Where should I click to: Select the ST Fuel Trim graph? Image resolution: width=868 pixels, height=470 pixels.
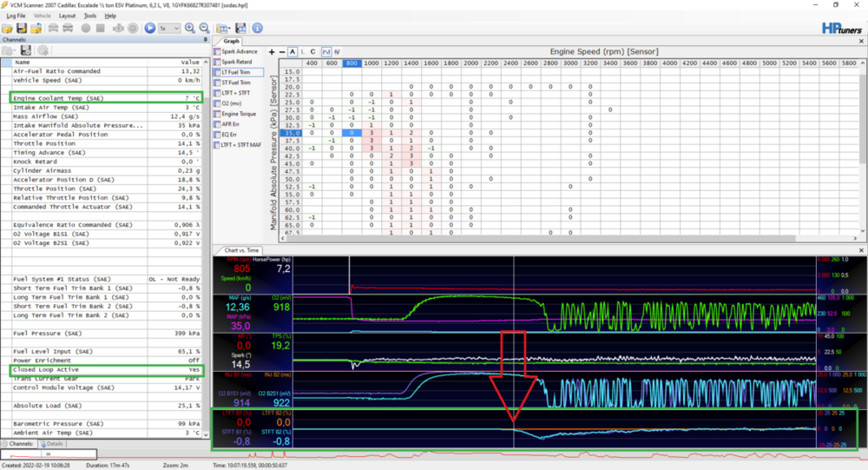point(237,83)
